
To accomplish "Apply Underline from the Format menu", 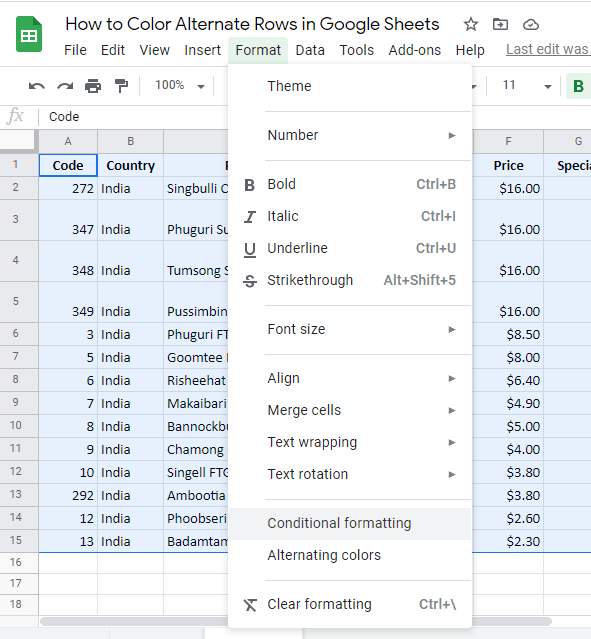I will pos(350,248).
